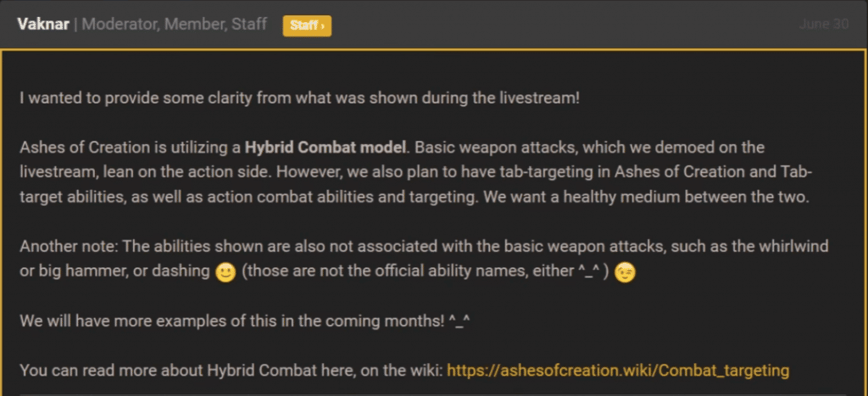Open Vaknar's user profile

pyautogui.click(x=43, y=25)
